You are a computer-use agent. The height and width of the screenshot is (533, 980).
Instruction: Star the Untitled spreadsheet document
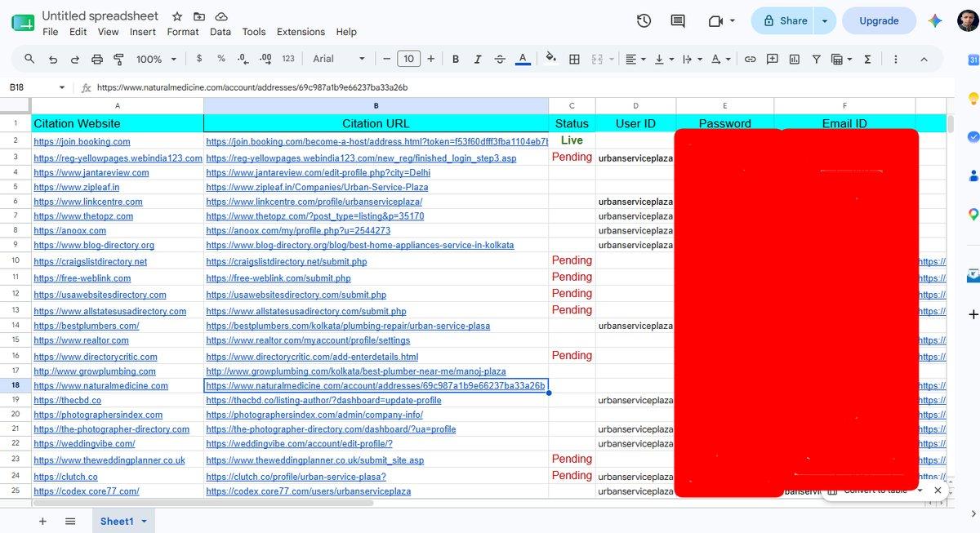point(177,16)
